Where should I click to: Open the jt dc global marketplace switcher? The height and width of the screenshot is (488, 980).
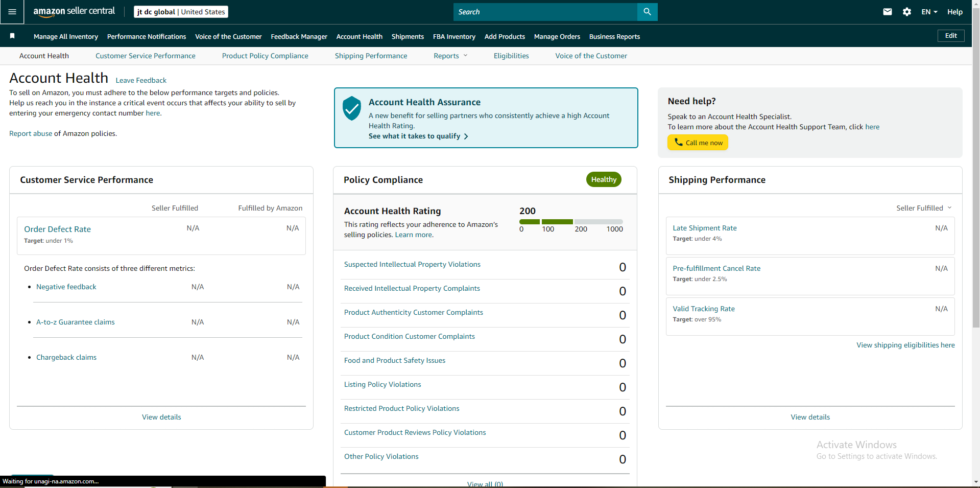(181, 12)
